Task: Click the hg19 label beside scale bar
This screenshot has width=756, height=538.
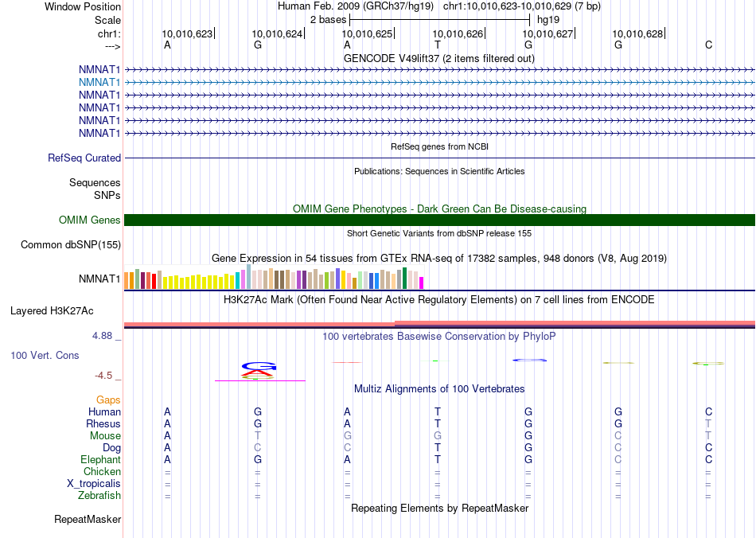Action: pos(548,20)
